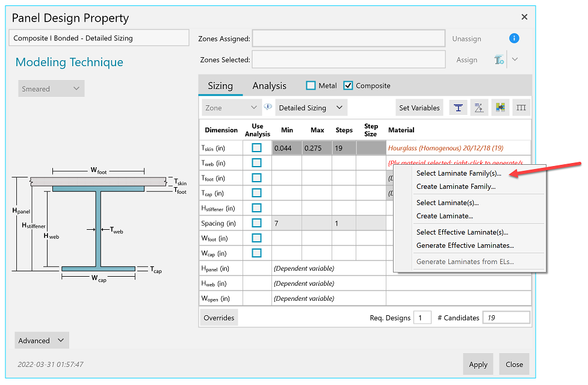The height and width of the screenshot is (385, 588).
Task: Enable Use Analysis for Wfoot row
Action: [256, 238]
